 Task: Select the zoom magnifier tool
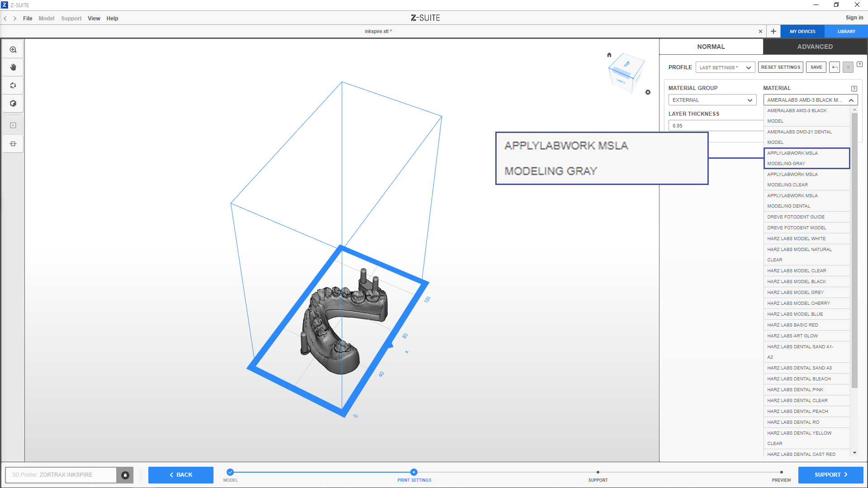[13, 50]
